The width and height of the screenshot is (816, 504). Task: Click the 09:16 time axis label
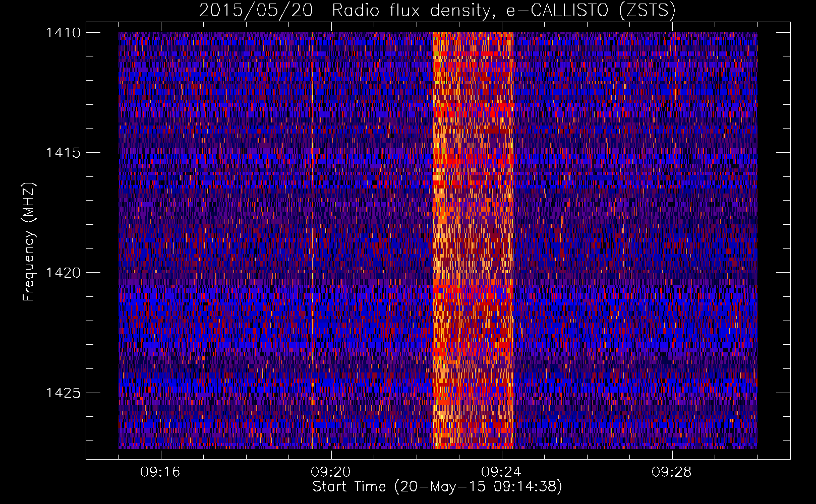click(160, 472)
